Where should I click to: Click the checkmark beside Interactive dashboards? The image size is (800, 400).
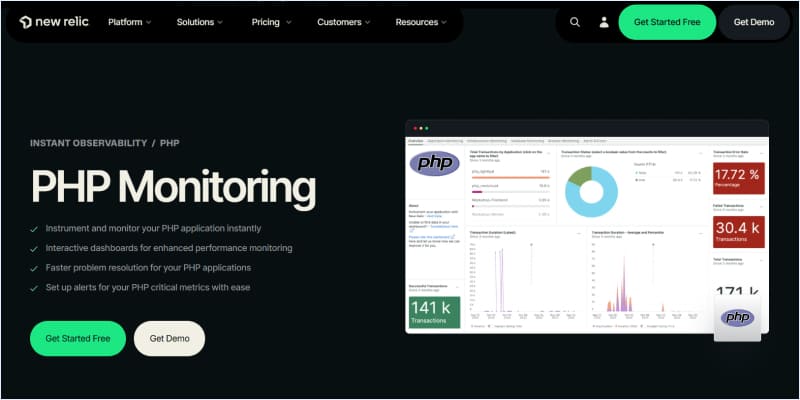click(34, 249)
